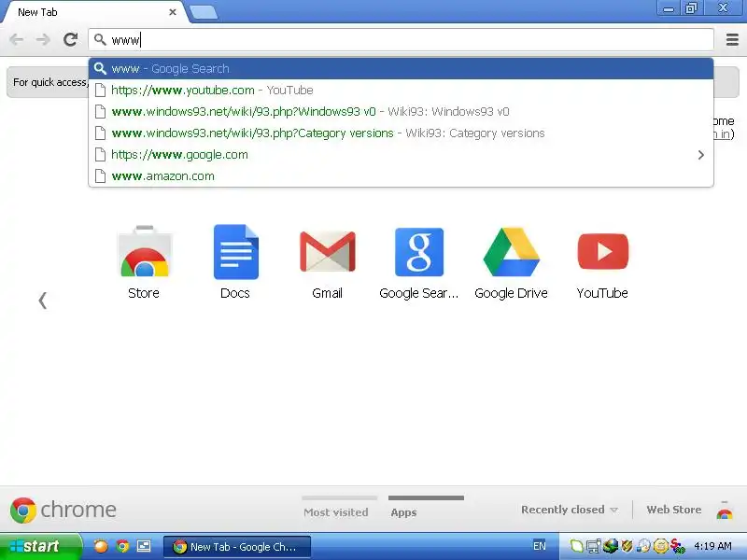Viewport: 747px width, 560px height.
Task: Click the Forward navigation arrow
Action: click(x=43, y=39)
